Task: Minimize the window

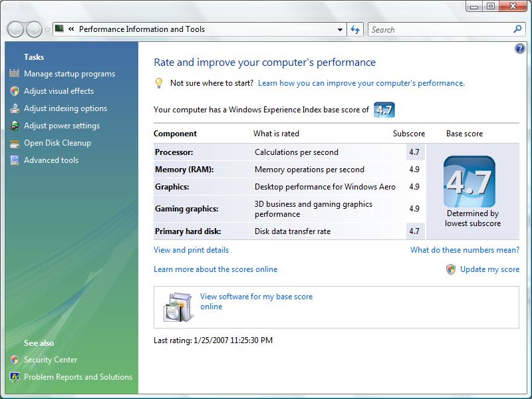Action: point(474,6)
